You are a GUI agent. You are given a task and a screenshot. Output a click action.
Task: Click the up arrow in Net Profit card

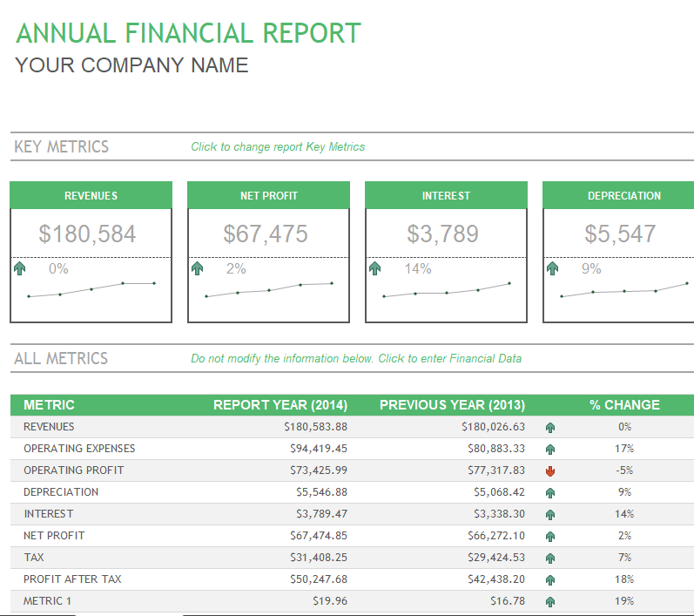pyautogui.click(x=198, y=269)
